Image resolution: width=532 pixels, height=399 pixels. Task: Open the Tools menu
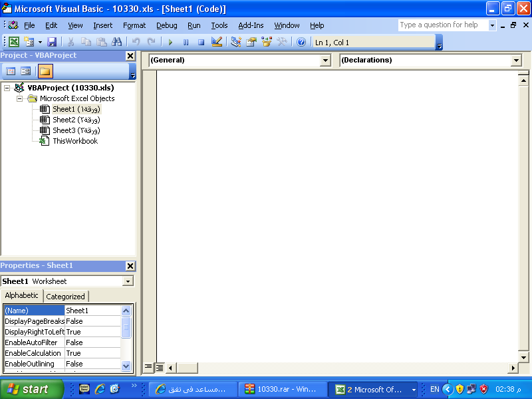pos(219,25)
